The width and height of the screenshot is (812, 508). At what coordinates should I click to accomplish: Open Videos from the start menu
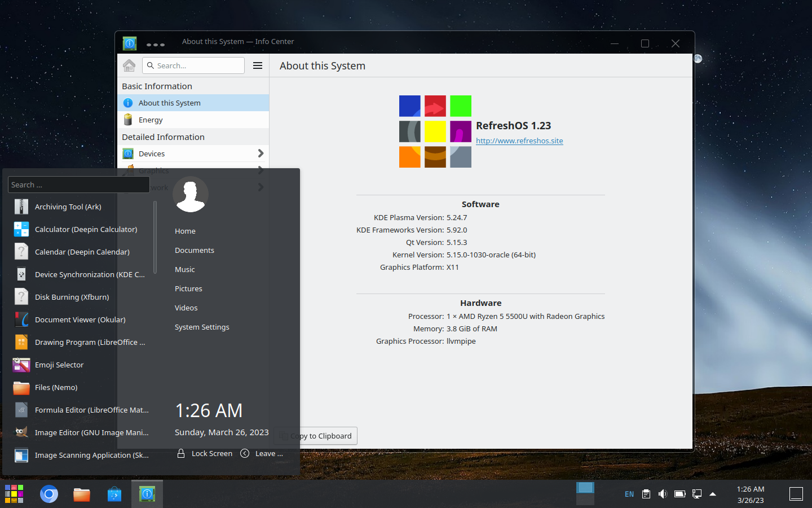pyautogui.click(x=186, y=308)
